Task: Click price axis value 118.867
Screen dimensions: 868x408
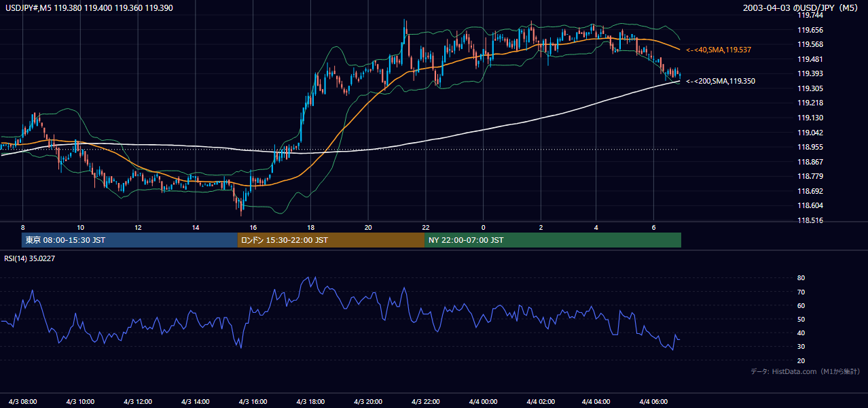Action: 809,162
